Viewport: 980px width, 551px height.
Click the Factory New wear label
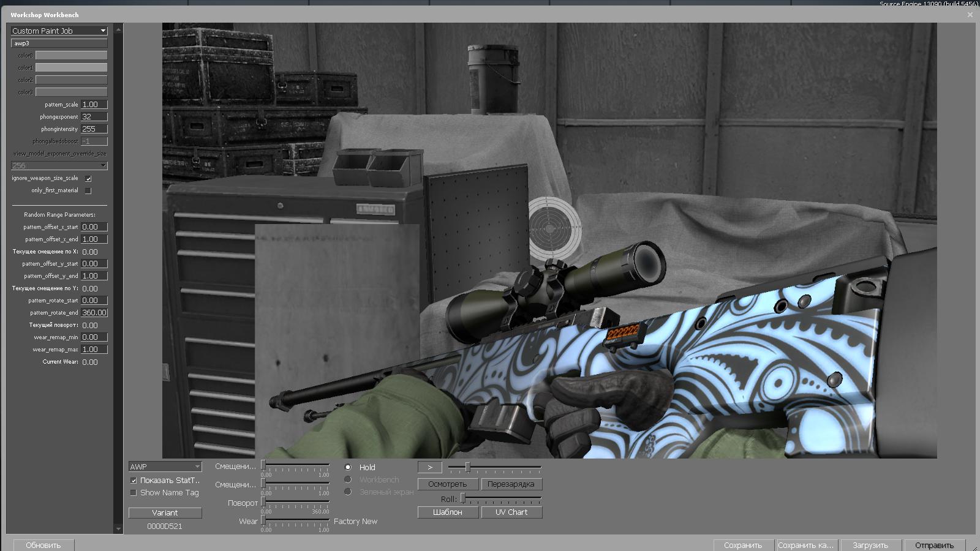coord(355,522)
